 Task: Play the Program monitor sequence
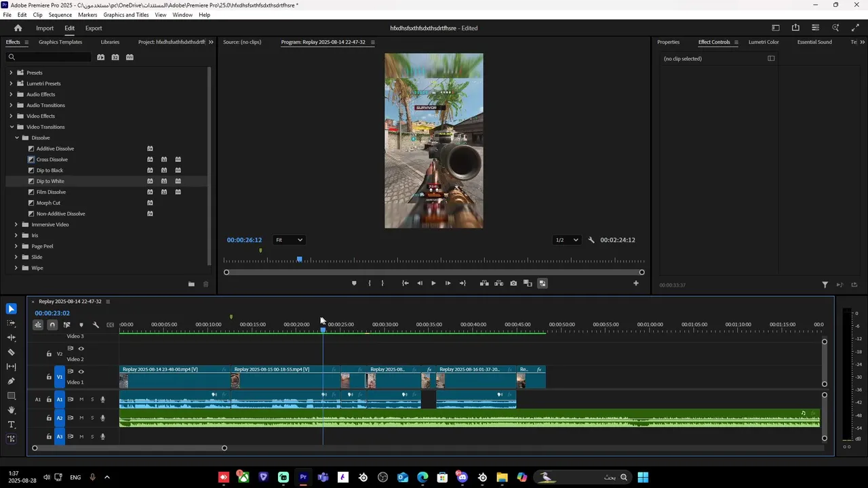click(433, 283)
